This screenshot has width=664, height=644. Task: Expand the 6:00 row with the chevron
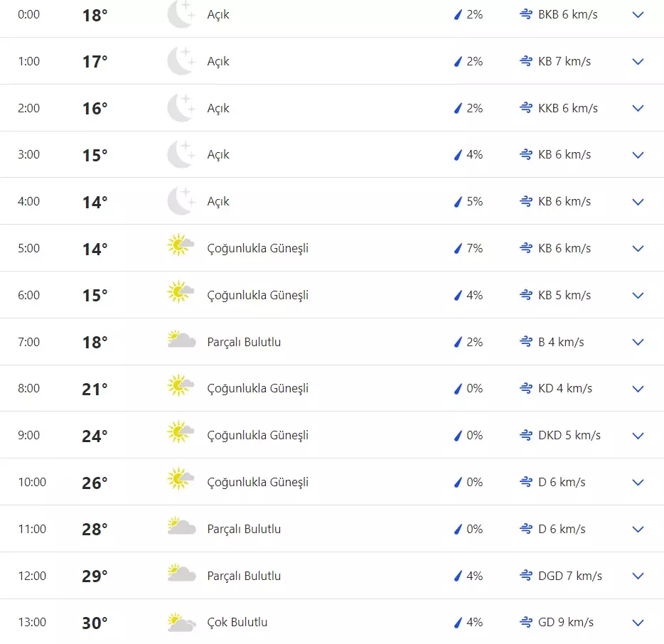tap(638, 295)
